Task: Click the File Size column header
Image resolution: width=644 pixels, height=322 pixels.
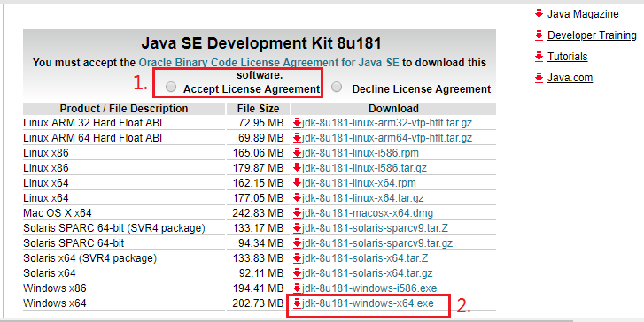Action: coord(258,109)
